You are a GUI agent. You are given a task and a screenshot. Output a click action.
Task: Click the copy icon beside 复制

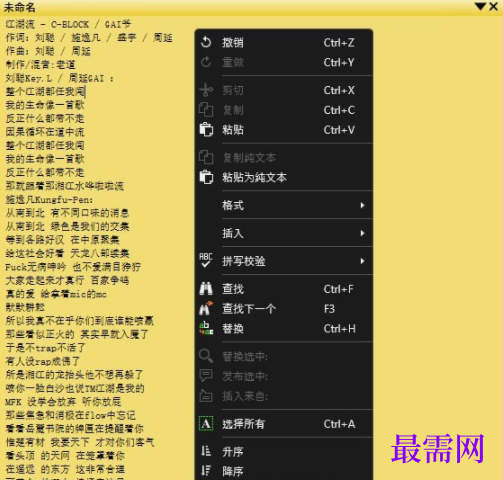tap(206, 110)
